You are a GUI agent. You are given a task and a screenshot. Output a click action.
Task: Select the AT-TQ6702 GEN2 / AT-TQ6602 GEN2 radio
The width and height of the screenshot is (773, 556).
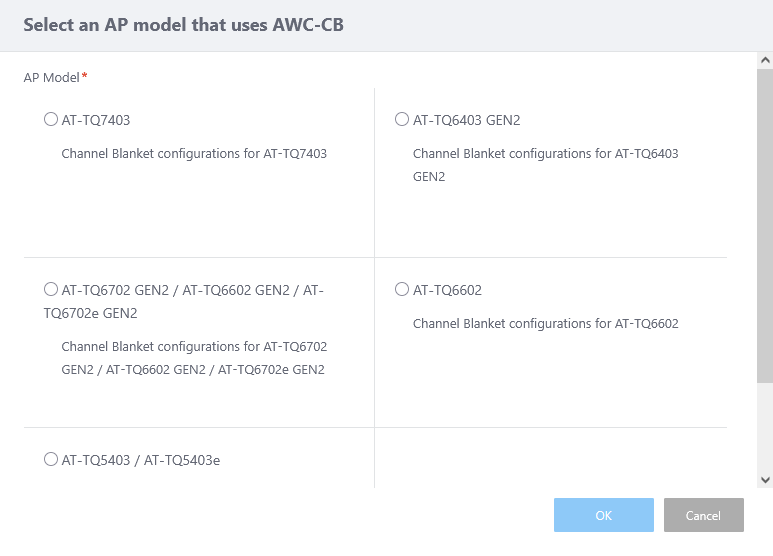point(51,290)
